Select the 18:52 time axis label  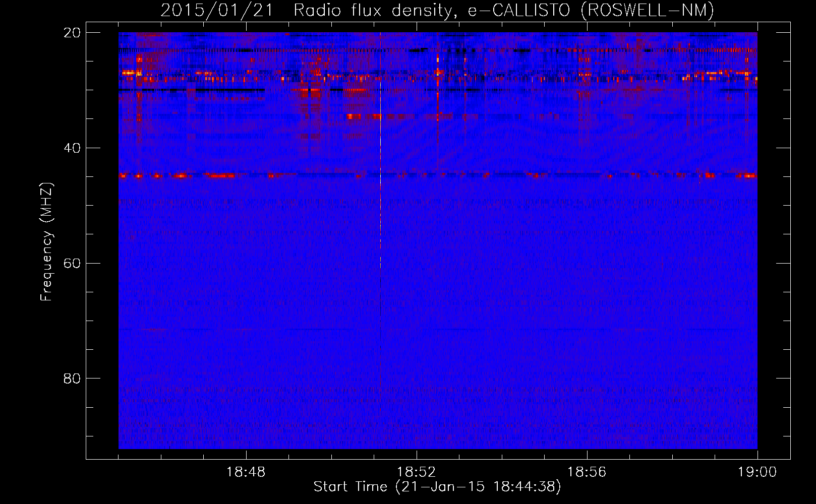tap(417, 472)
